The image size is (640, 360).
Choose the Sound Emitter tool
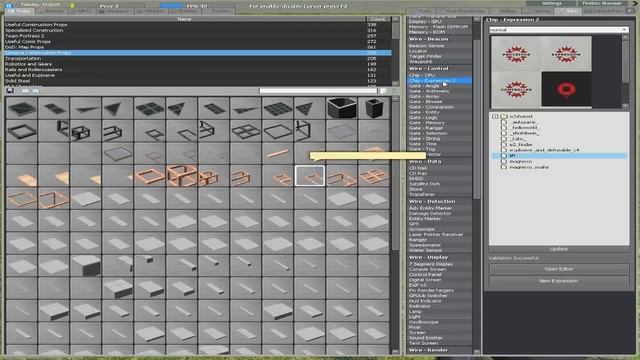[440, 338]
